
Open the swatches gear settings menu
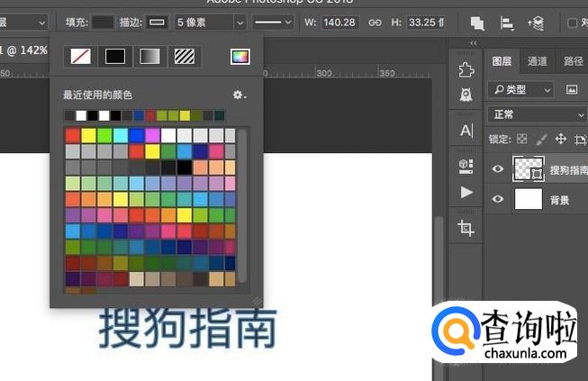[x=240, y=95]
